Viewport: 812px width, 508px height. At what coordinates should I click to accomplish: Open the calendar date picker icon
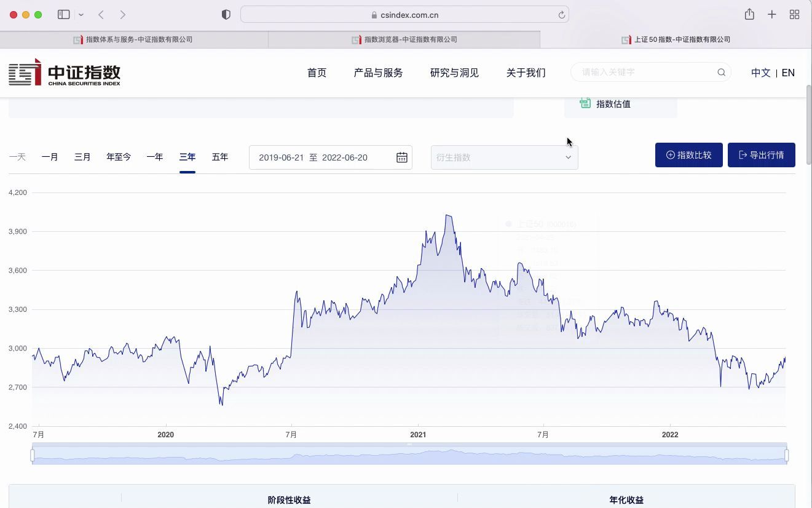[x=401, y=157]
